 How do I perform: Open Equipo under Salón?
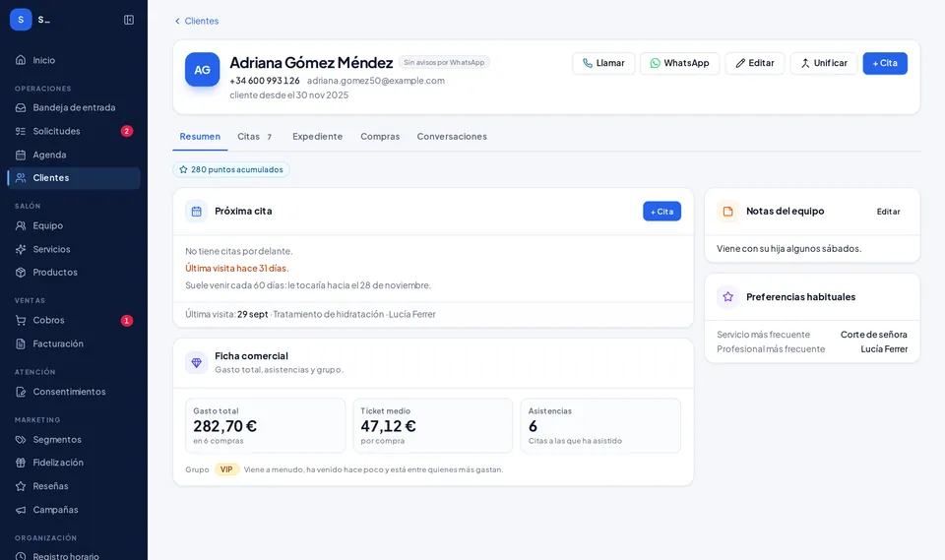tap(74, 225)
